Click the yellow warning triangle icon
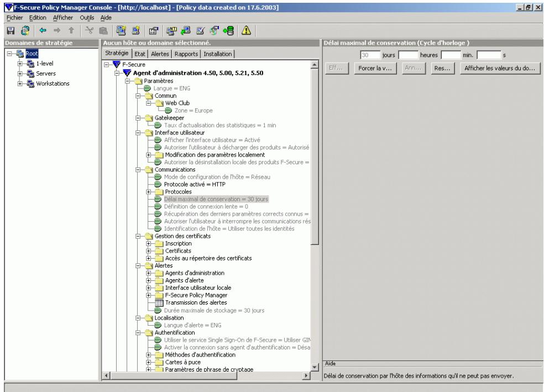Image resolution: width=544 pixels, height=392 pixels. coord(247,30)
